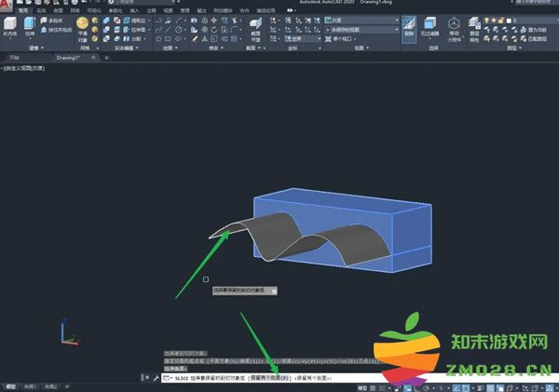Toggle the layer freeze sun icon

[x=494, y=20]
